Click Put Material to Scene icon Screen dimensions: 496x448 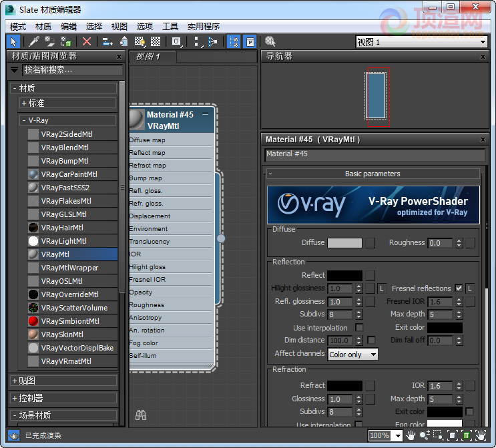pyautogui.click(x=49, y=42)
